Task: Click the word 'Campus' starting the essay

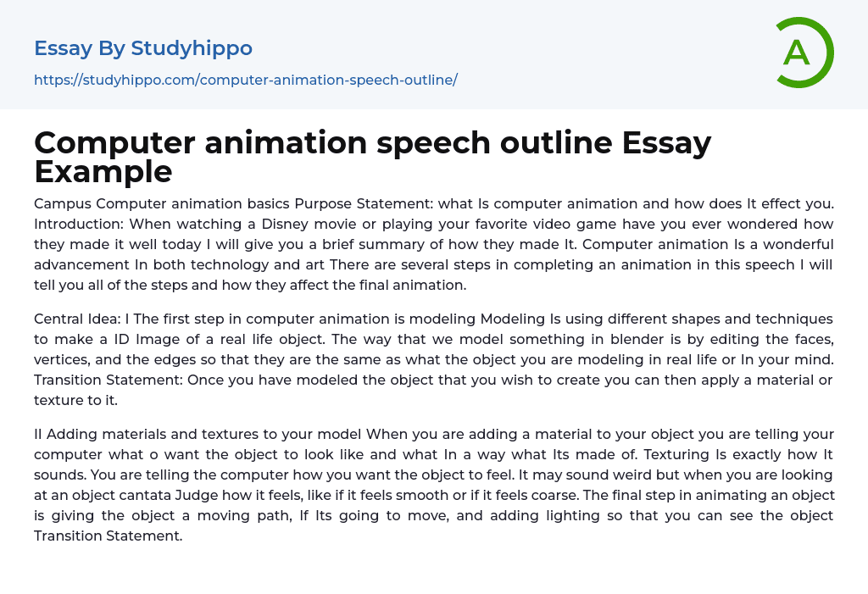Action: point(62,204)
